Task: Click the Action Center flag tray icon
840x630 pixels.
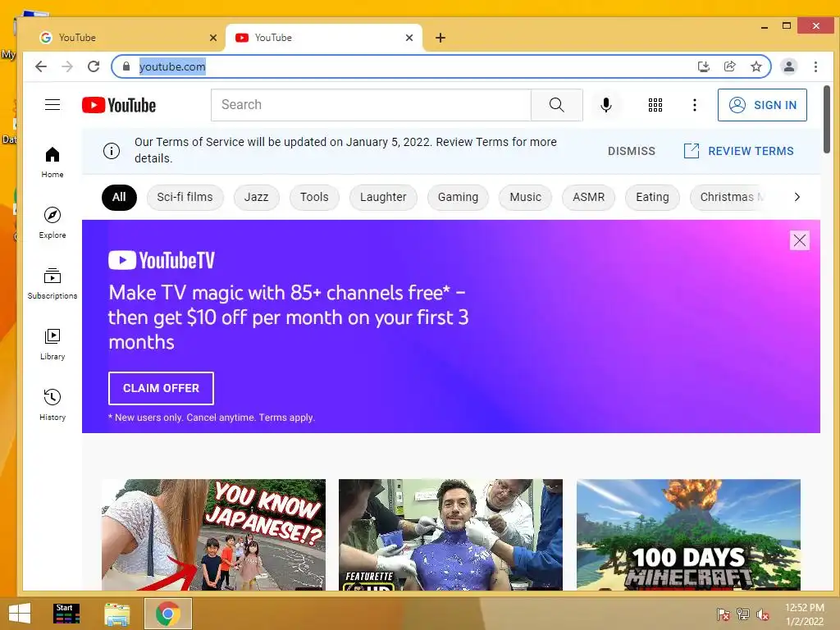Action: [724, 614]
